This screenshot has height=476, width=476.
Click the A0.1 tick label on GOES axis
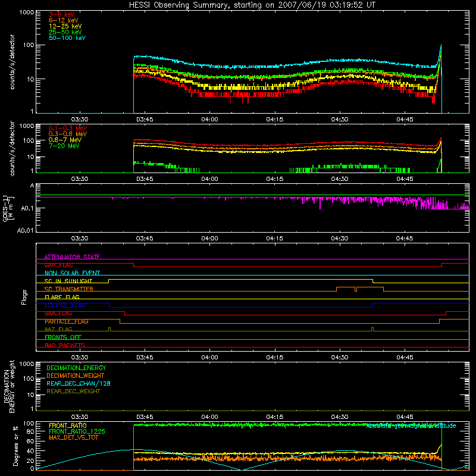coord(27,208)
